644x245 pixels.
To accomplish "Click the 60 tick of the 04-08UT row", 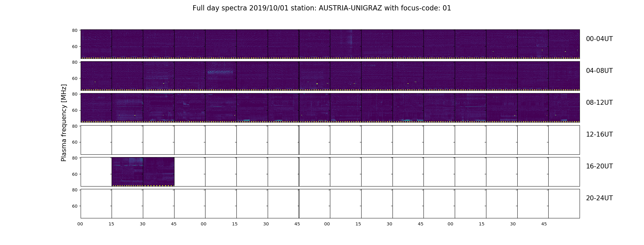I will (x=75, y=78).
